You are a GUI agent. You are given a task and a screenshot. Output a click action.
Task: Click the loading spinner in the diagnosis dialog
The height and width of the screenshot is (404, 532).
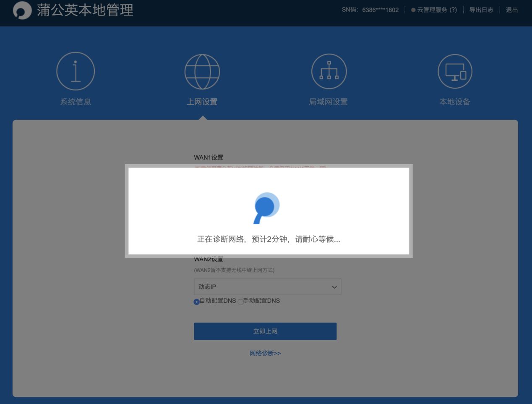tap(266, 207)
